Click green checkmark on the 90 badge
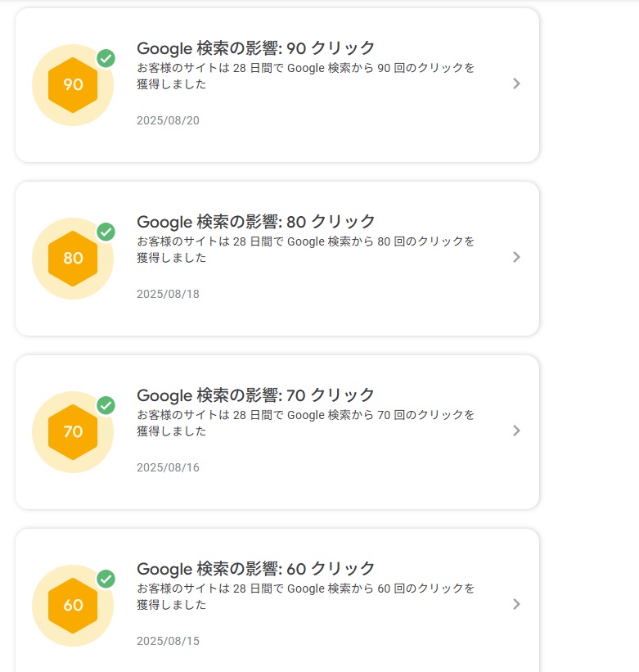639x672 pixels. coord(106,58)
